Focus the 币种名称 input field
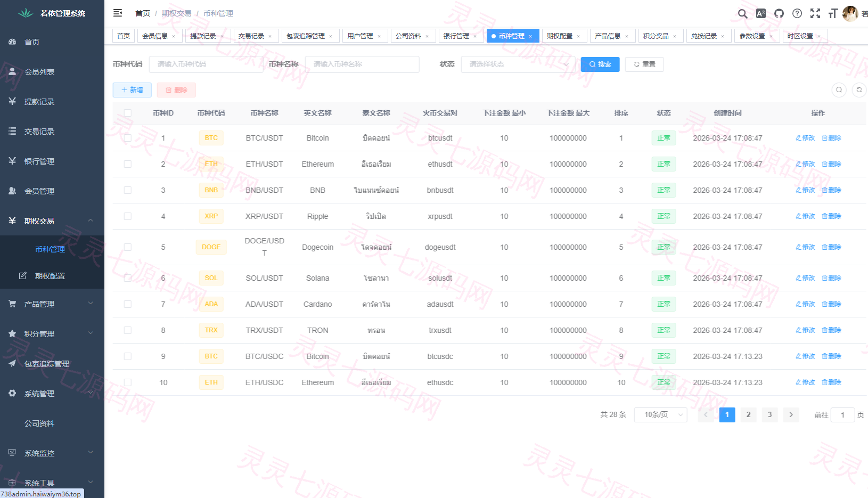This screenshot has width=868, height=498. (x=362, y=64)
